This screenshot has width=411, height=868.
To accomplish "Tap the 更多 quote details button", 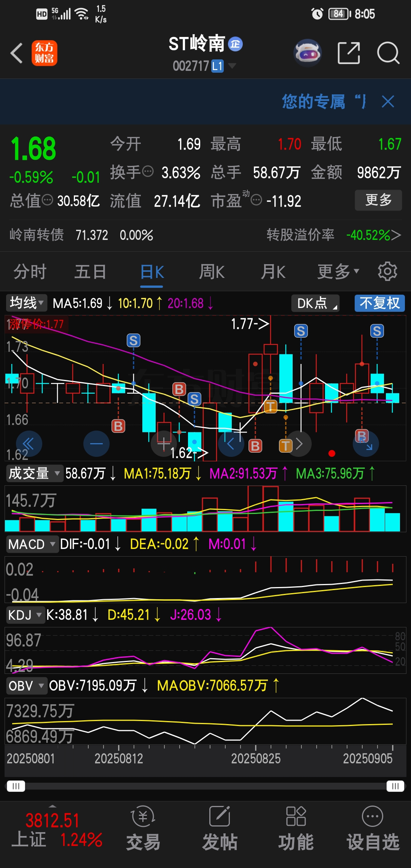I will (x=378, y=200).
